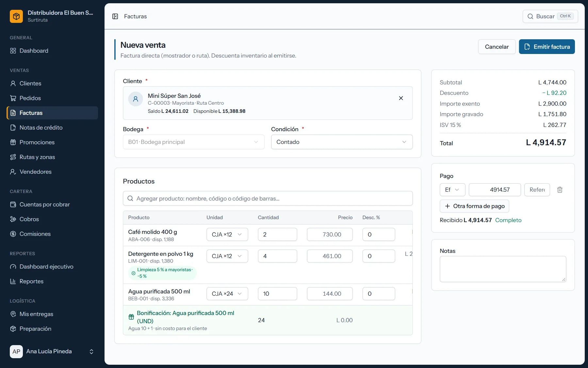Go to Mis entregas
Image resolution: width=588 pixels, height=368 pixels.
click(x=52, y=314)
